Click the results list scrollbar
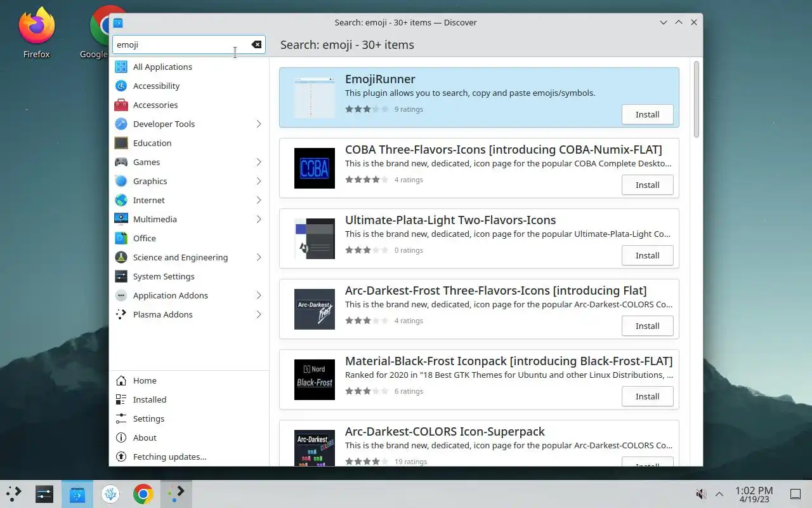812x508 pixels. coord(697,99)
